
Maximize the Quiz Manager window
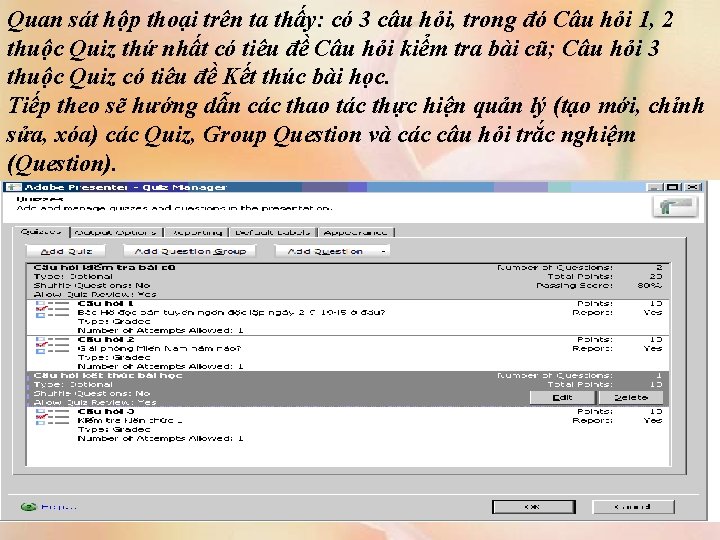pyautogui.click(x=673, y=187)
